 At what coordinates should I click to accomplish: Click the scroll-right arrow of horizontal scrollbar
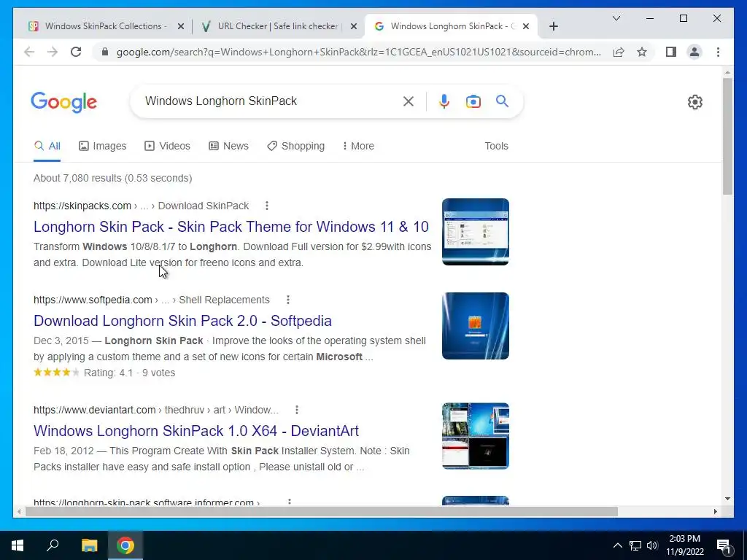click(x=715, y=512)
